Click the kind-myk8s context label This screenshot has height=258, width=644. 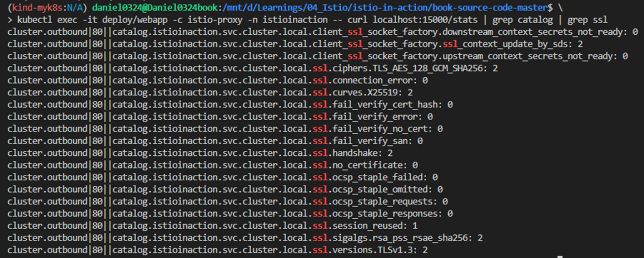(38, 8)
